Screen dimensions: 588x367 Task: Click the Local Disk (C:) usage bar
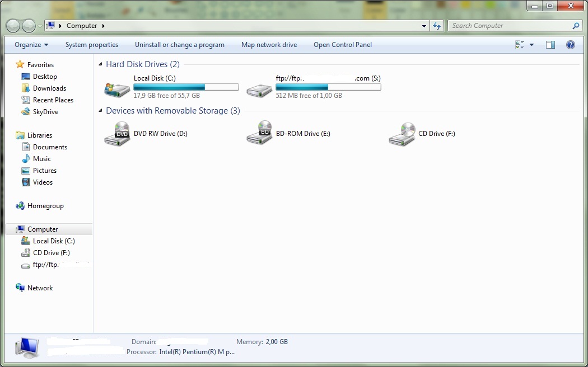(x=186, y=87)
